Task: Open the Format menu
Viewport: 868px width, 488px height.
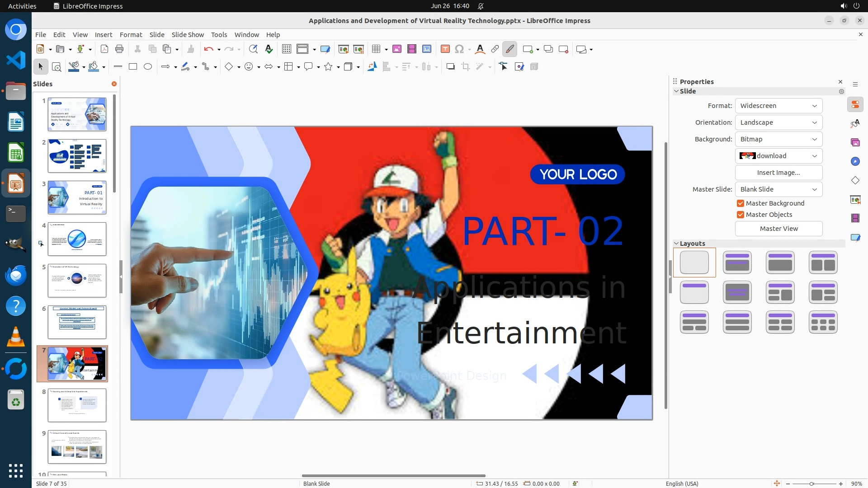Action: click(131, 35)
